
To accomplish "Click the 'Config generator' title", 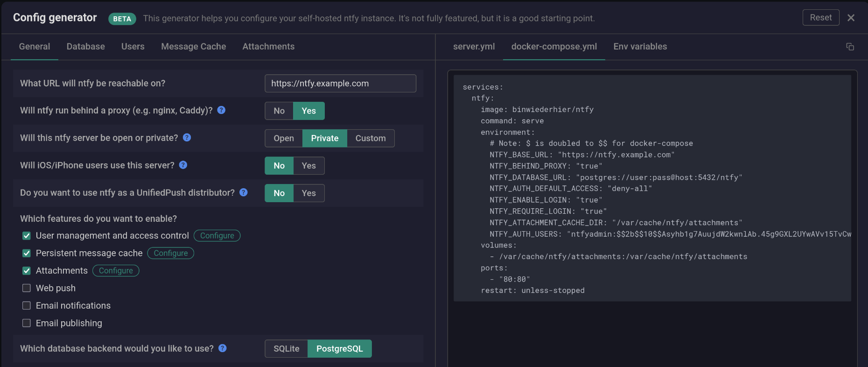I will [x=55, y=18].
